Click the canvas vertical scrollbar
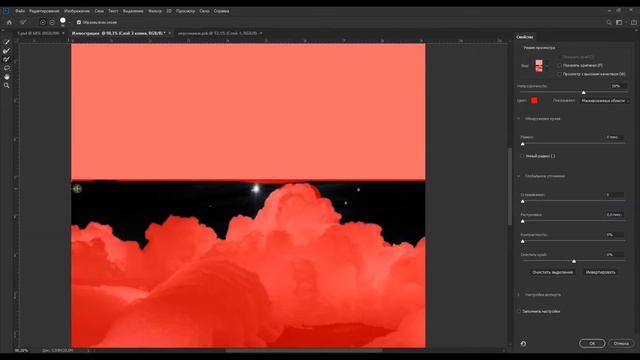The image size is (640, 360). click(x=510, y=187)
